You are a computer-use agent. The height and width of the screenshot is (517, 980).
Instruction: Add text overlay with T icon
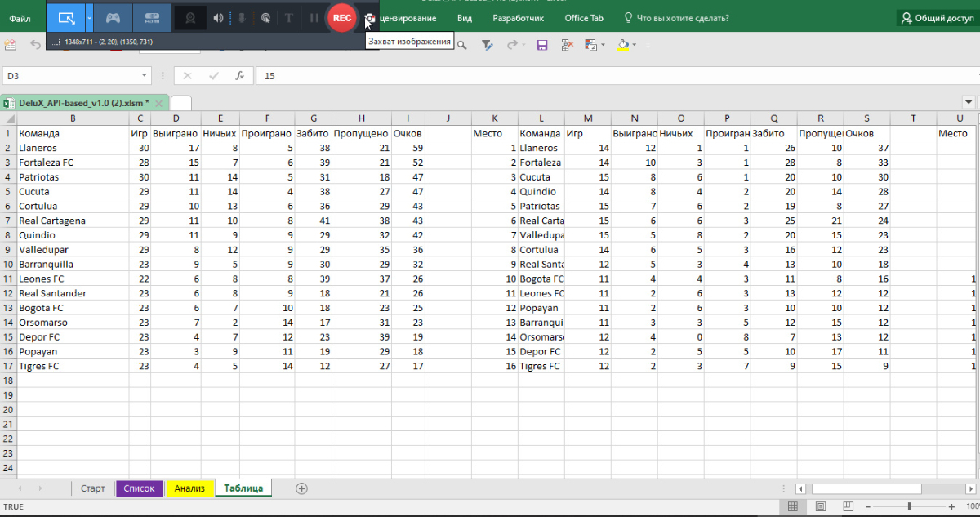289,17
